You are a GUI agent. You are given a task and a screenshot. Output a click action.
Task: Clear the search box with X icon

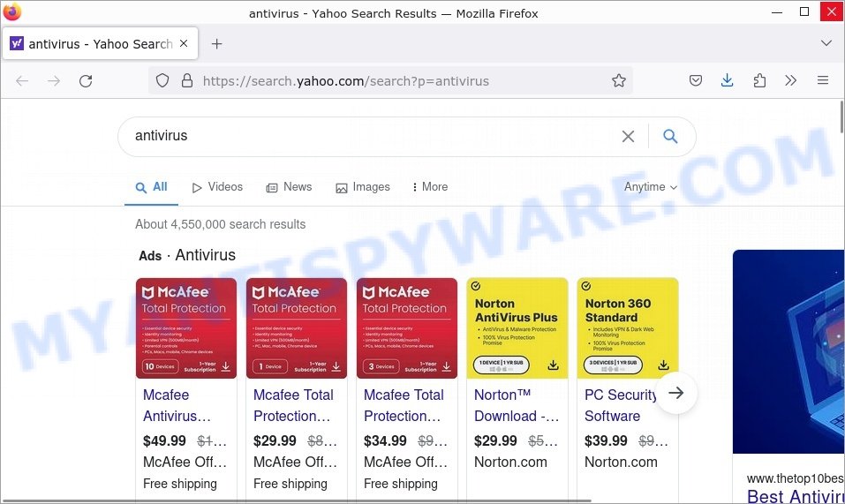[628, 136]
